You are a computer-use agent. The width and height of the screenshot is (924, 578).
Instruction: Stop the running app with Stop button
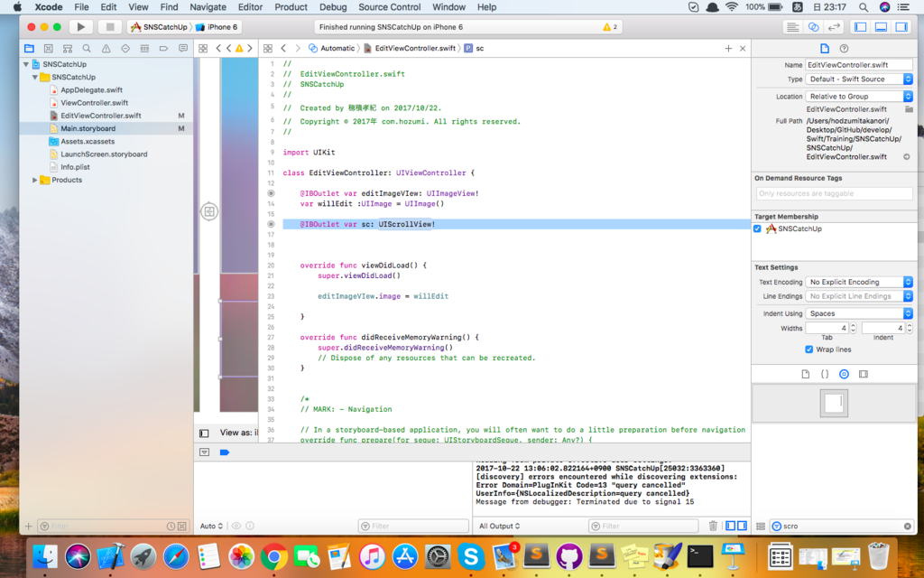(x=109, y=26)
